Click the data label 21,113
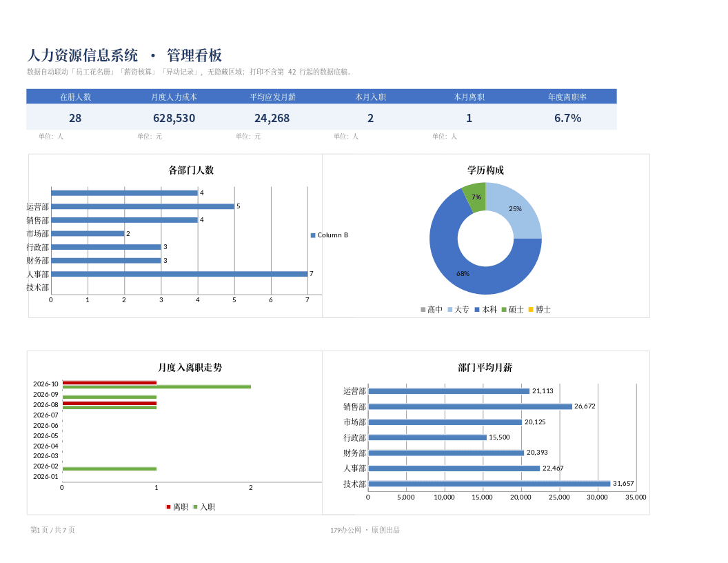This screenshot has height=563, width=728. (543, 391)
